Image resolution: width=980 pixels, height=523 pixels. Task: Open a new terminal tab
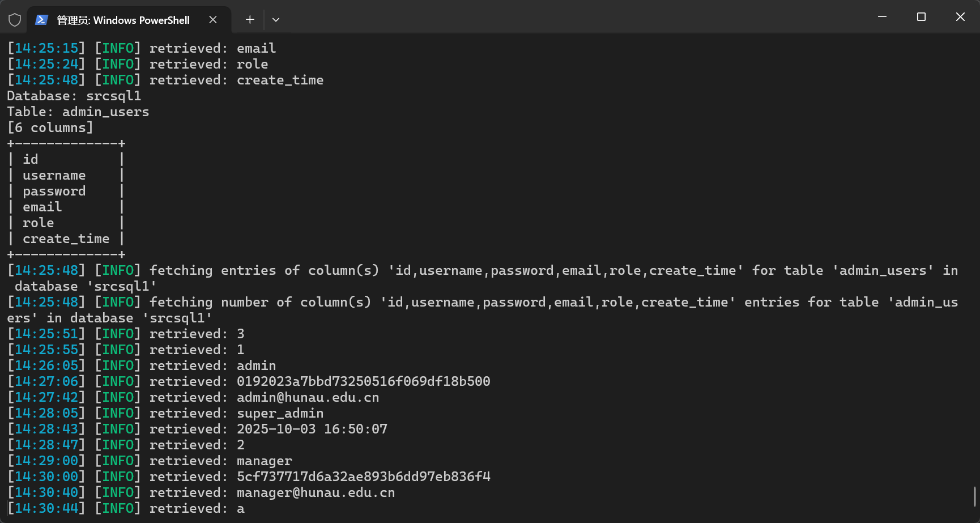pyautogui.click(x=250, y=20)
